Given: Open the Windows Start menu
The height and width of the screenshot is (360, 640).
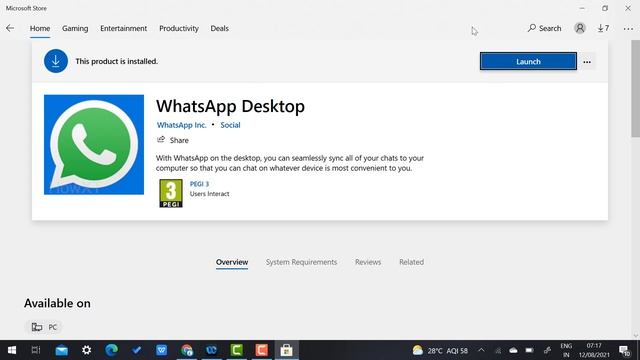Looking at the screenshot, I should (12, 350).
